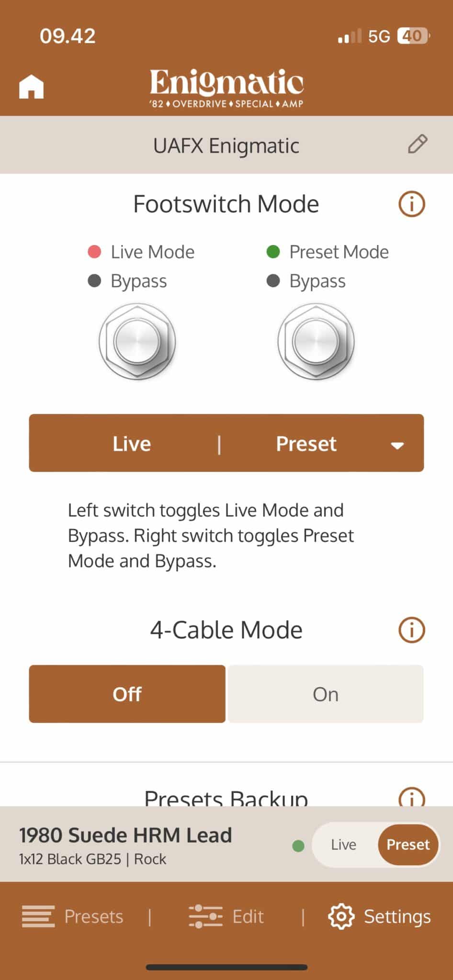Tap the left footswitch knob

coord(137,342)
